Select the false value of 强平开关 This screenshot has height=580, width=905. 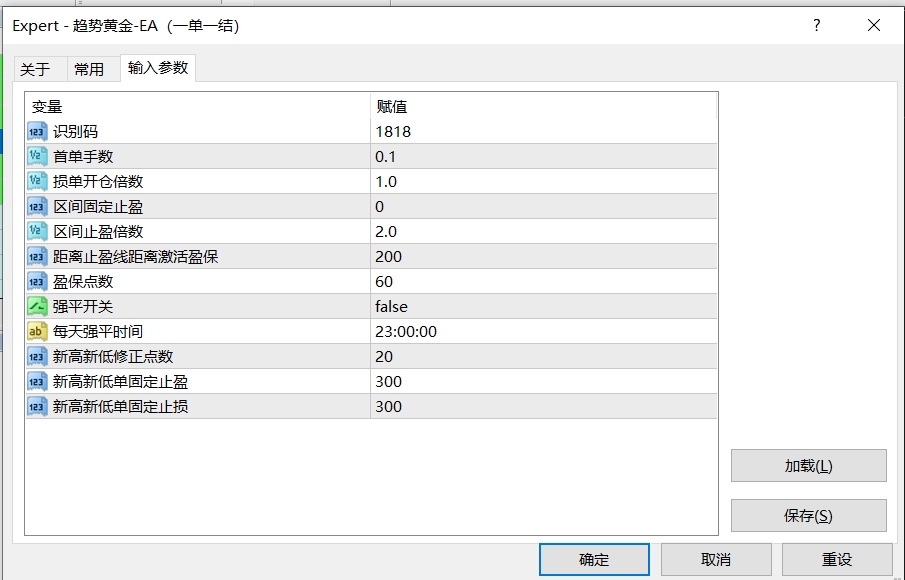click(392, 307)
